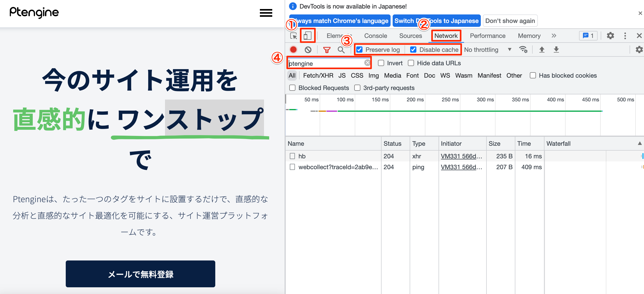
Task: Click the export HAR download icon
Action: (556, 50)
